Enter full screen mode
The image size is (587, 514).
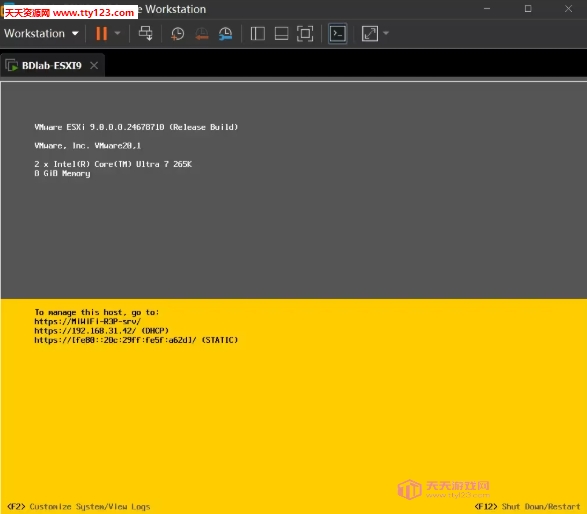(x=305, y=34)
